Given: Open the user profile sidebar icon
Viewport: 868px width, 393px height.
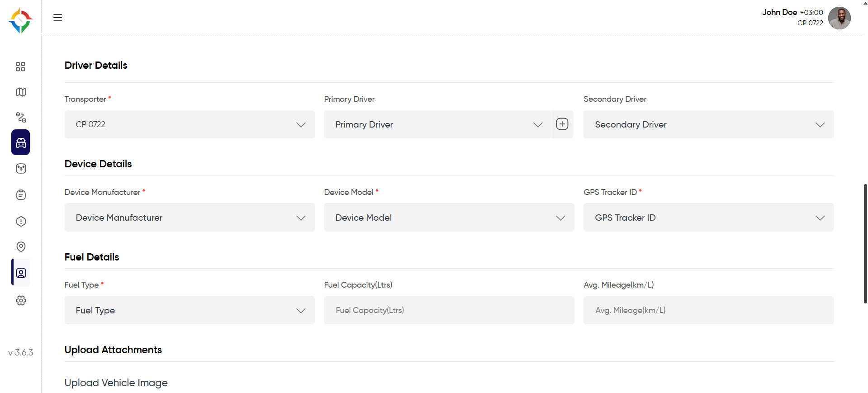Looking at the screenshot, I should 21,273.
